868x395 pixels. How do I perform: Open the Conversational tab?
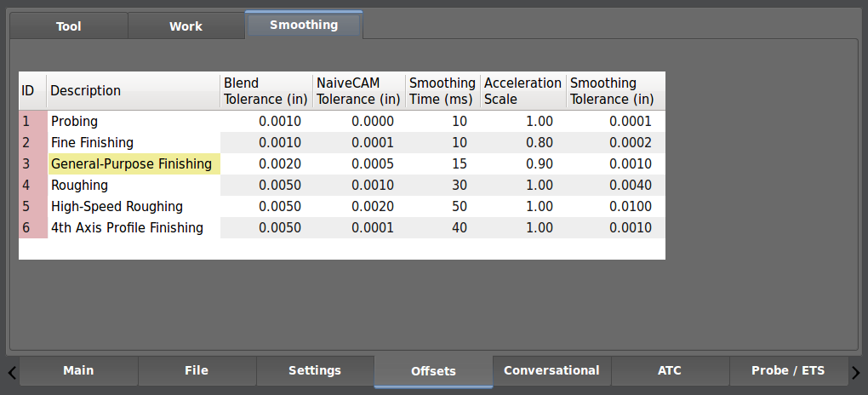tap(551, 370)
